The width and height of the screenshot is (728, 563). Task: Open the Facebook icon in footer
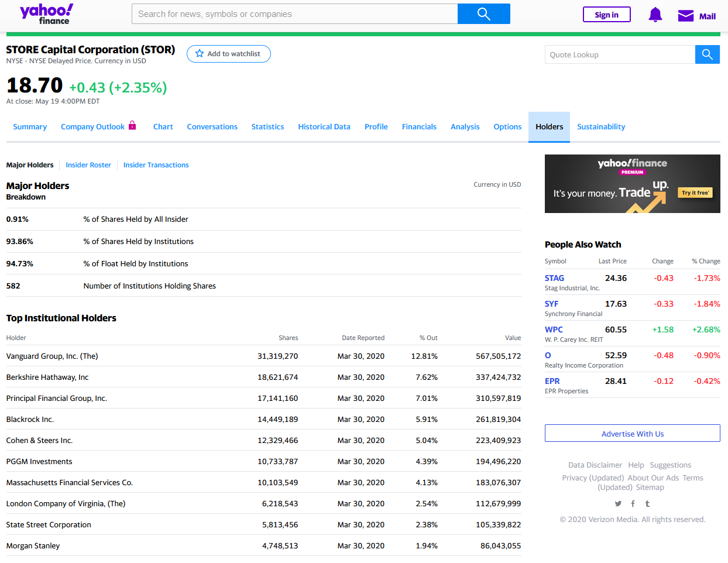[633, 503]
